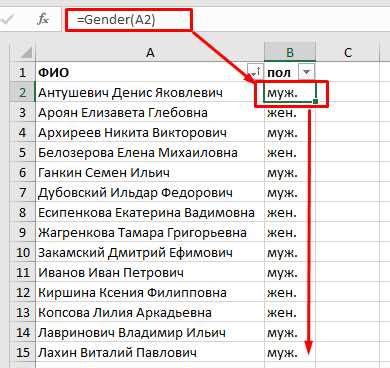
Task: Select row 3 header
Action: coord(22,112)
